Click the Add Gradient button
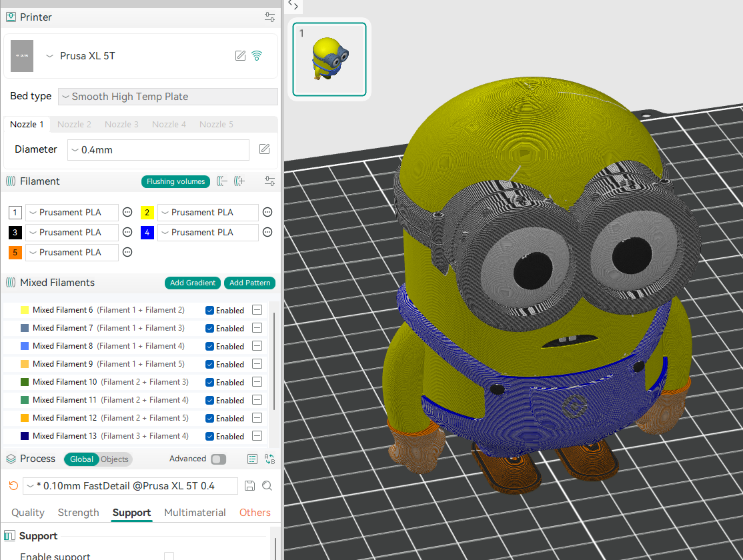 pos(192,283)
